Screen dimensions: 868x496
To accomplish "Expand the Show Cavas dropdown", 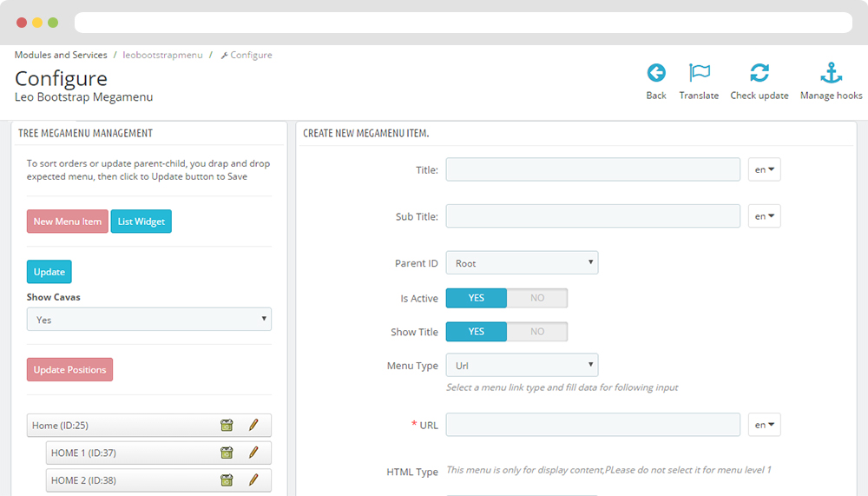I will (149, 319).
